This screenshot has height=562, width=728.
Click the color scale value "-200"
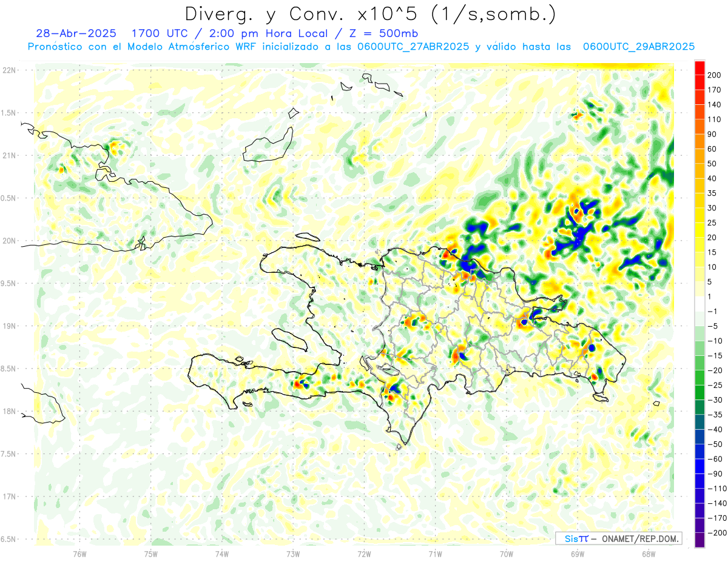[x=717, y=533]
